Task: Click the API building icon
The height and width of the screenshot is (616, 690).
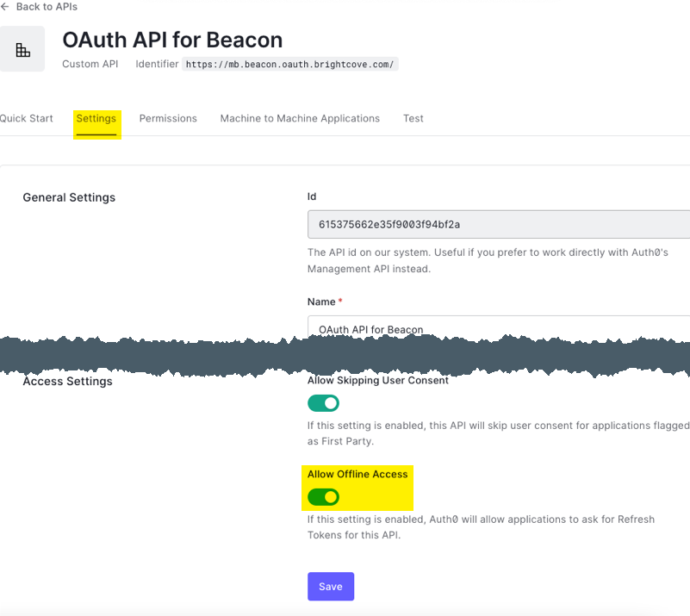Action: pyautogui.click(x=22, y=50)
